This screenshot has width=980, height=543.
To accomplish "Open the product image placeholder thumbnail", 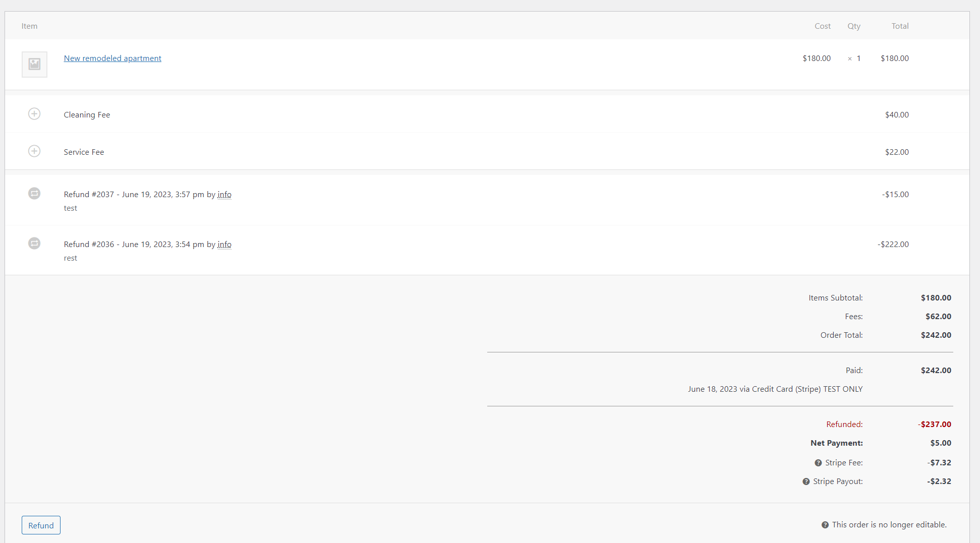I will [34, 64].
